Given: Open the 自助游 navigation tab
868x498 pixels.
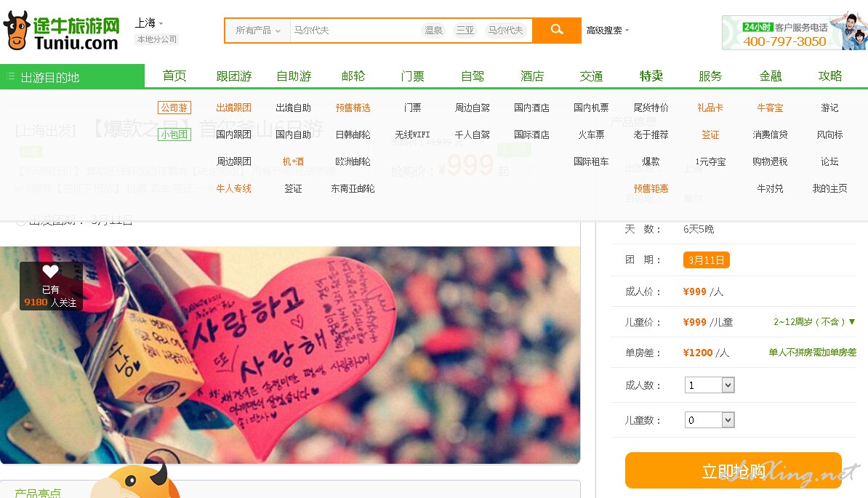Looking at the screenshot, I should point(294,76).
